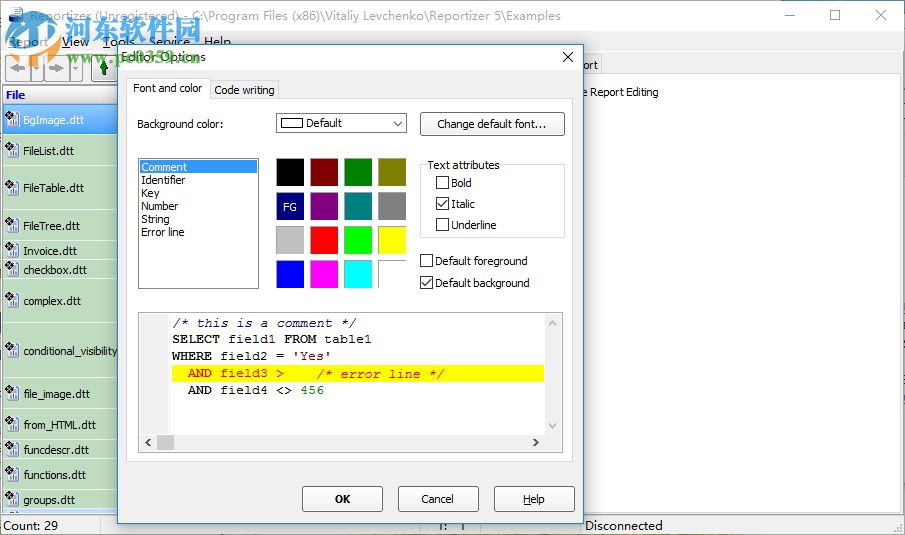Pick the light gray color swatch
Image resolution: width=905 pixels, height=535 pixels.
point(290,240)
